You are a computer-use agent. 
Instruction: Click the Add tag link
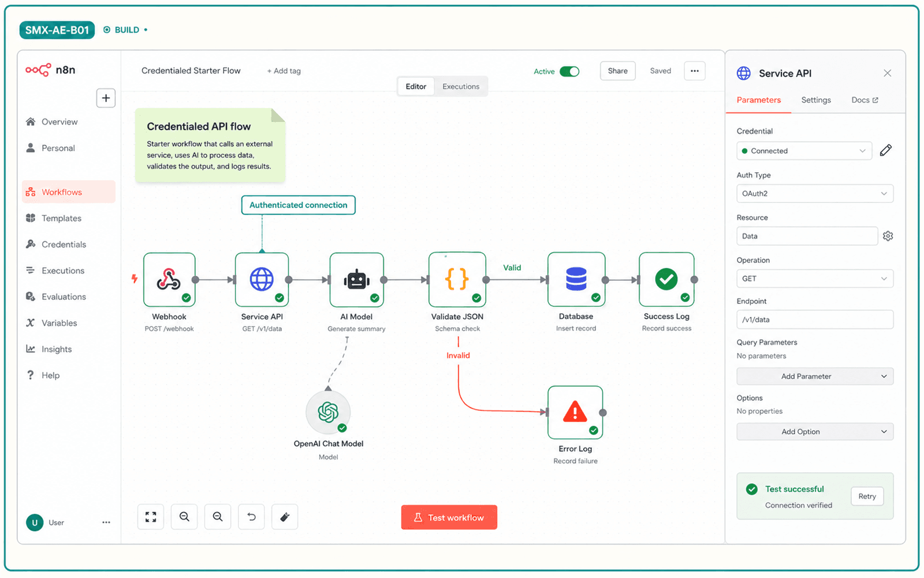[284, 71]
